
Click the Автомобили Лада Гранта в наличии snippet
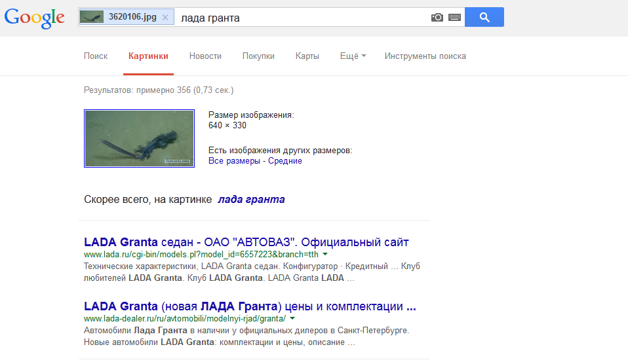click(x=246, y=336)
